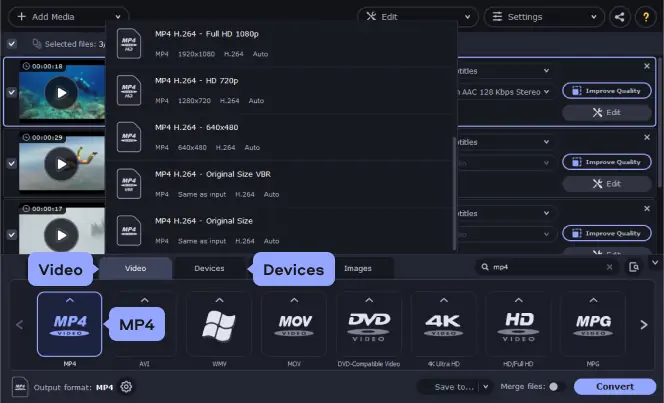Click Edit button for first video
The width and height of the screenshot is (664, 403).
(x=607, y=113)
